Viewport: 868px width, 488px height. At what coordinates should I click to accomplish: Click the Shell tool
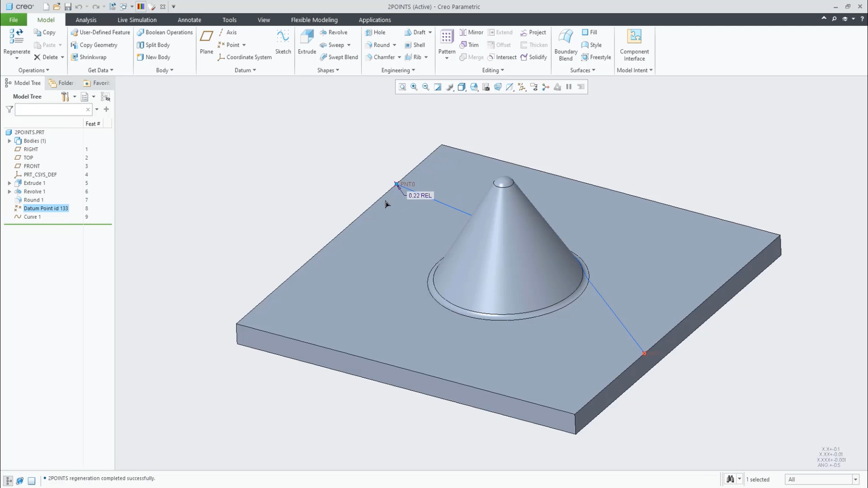click(415, 45)
